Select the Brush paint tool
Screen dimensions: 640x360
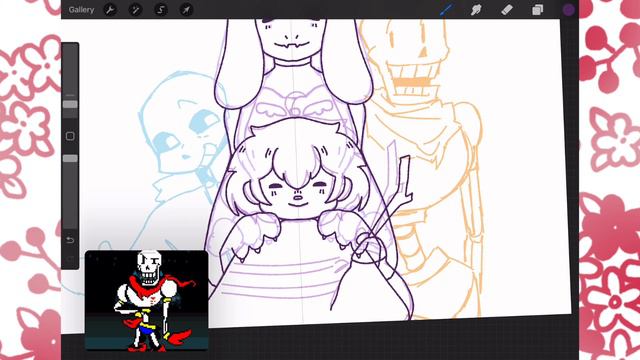pyautogui.click(x=446, y=9)
